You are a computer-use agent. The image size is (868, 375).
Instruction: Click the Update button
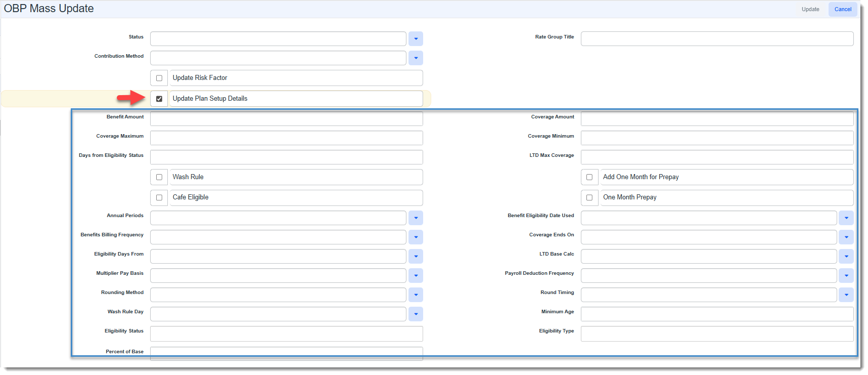tap(810, 9)
